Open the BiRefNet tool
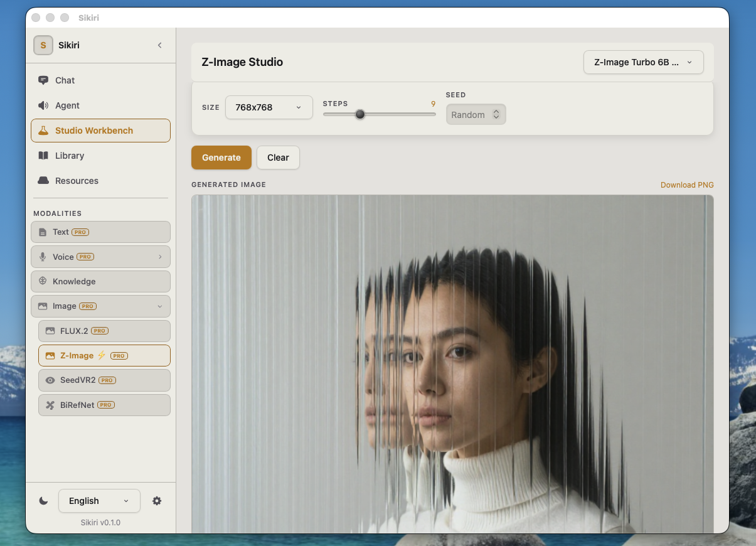 point(104,405)
